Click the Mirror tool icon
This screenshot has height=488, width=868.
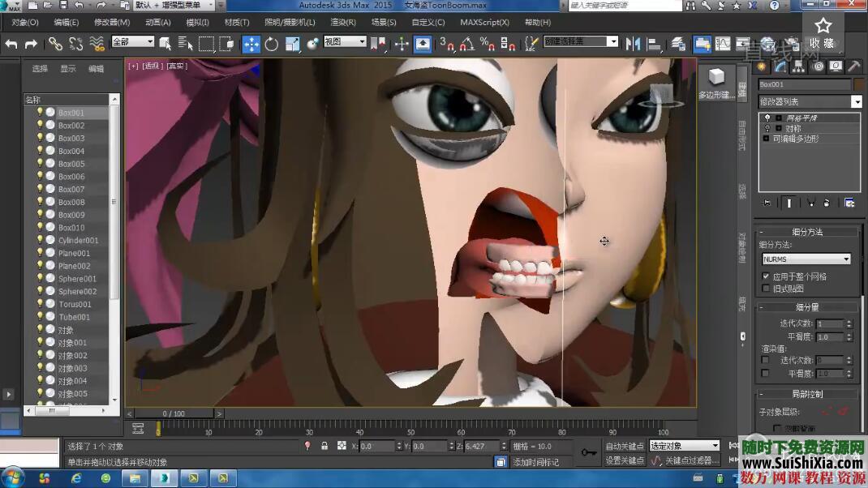point(634,44)
